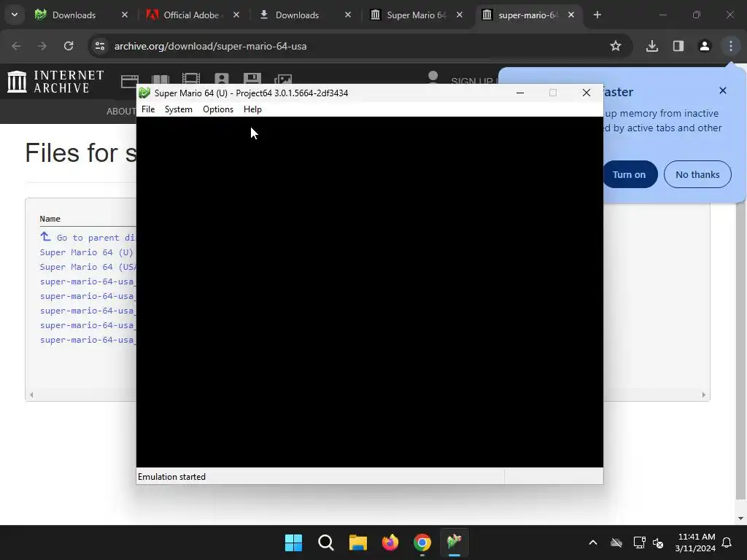Open Chrome profile icon

[705, 46]
